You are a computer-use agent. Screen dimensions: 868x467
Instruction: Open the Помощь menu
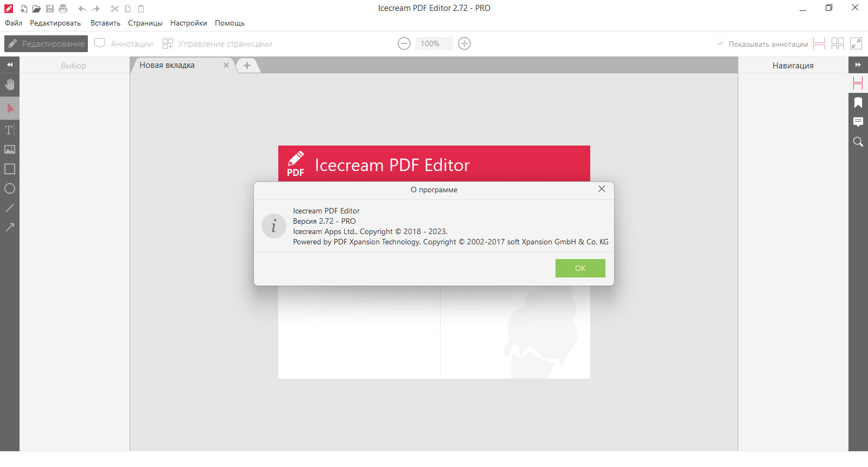pyautogui.click(x=229, y=23)
